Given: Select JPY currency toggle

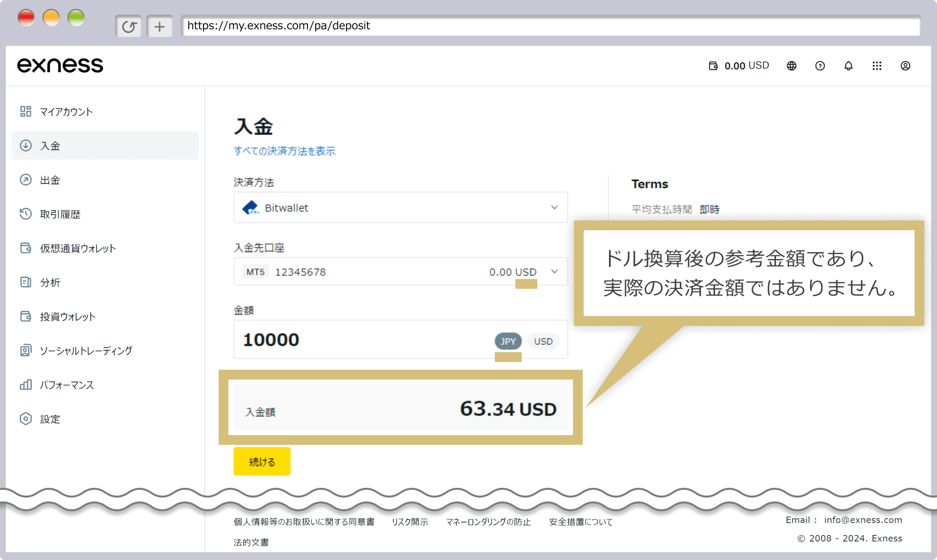Looking at the screenshot, I should pos(508,341).
